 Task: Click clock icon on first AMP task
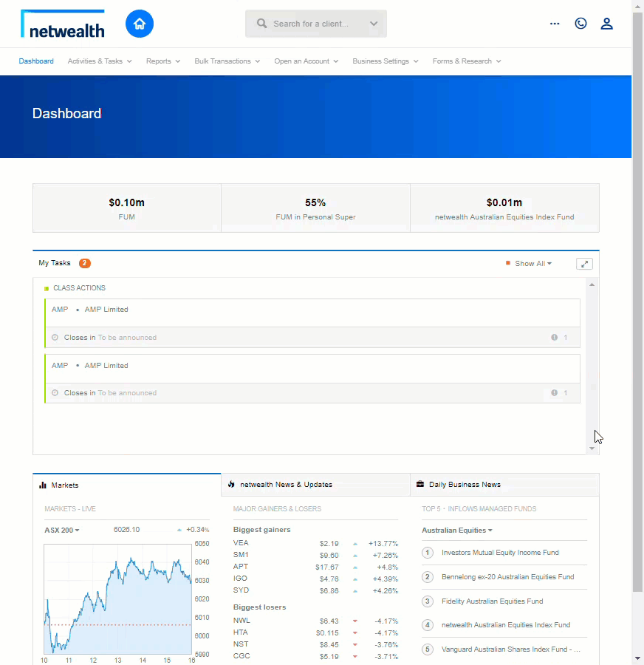pyautogui.click(x=55, y=337)
